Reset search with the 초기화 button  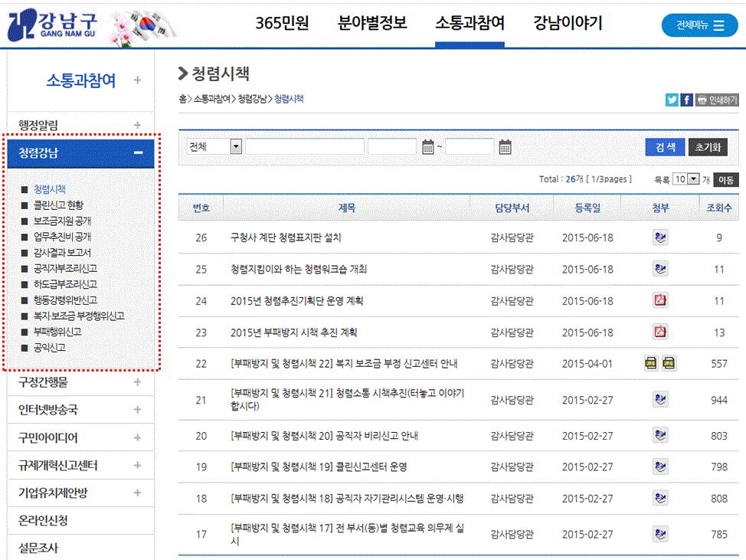708,147
